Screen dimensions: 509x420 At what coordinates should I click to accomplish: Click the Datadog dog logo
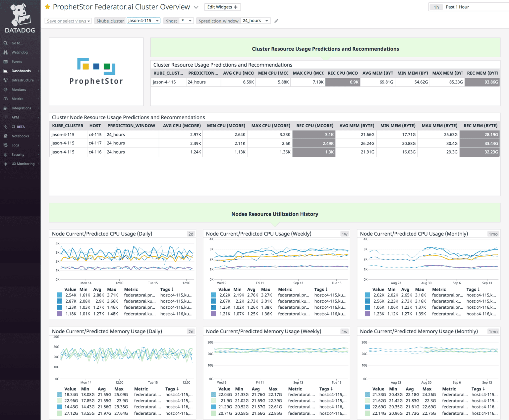pyautogui.click(x=20, y=16)
